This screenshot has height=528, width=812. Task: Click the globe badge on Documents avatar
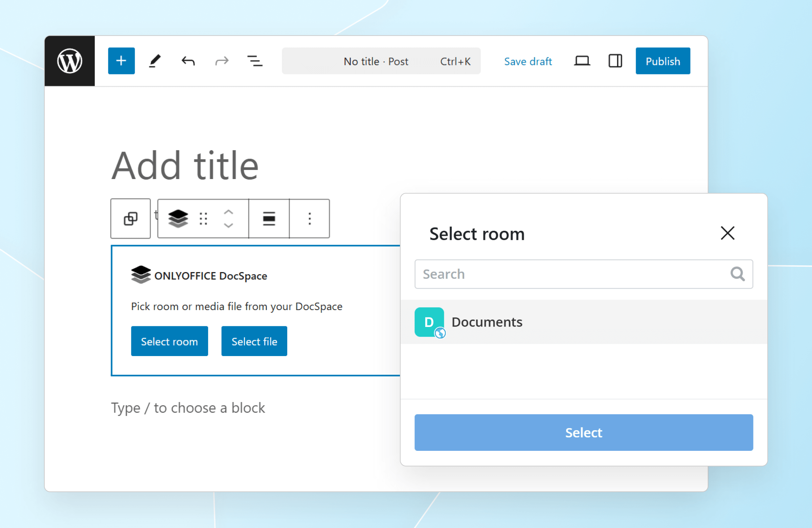click(440, 333)
